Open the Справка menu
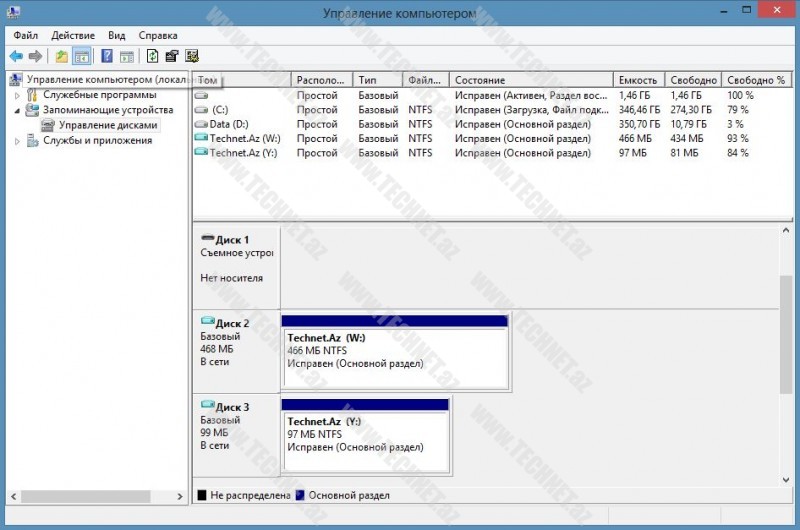Viewport: 800px width, 530px height. [158, 35]
